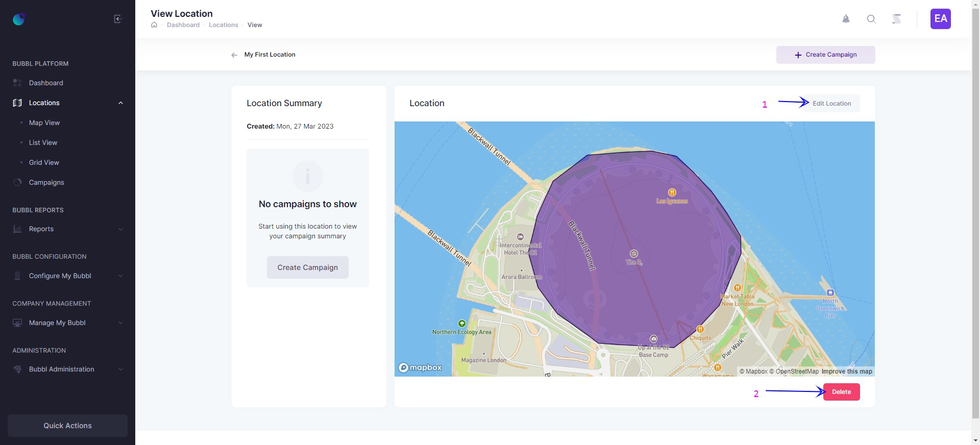Click The O2 venue marker on map
980x445 pixels.
pos(634,254)
